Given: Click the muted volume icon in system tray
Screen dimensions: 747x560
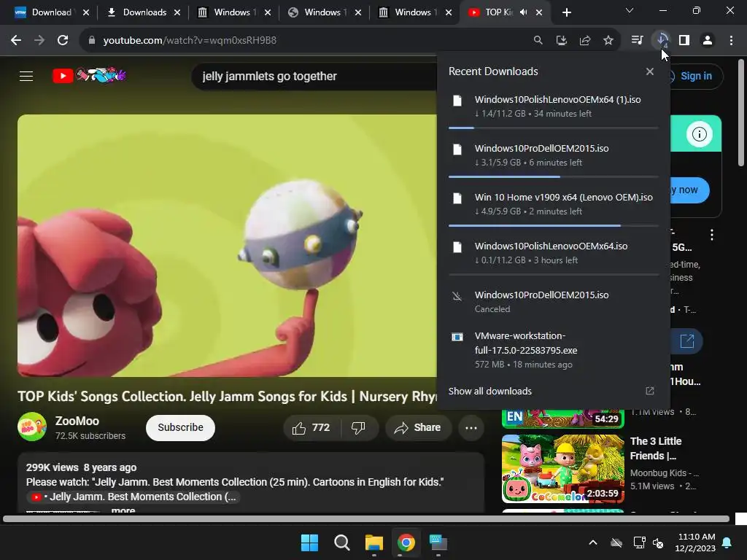Looking at the screenshot, I should (x=659, y=542).
